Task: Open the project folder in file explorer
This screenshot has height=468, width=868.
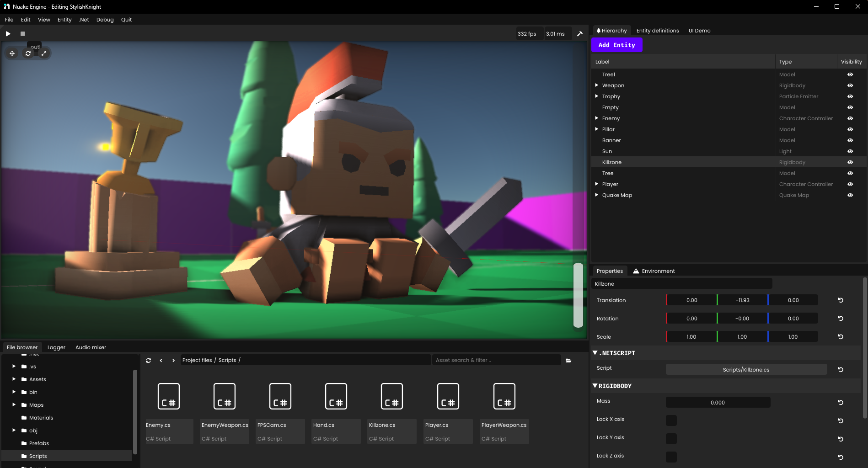Action: pyautogui.click(x=568, y=361)
